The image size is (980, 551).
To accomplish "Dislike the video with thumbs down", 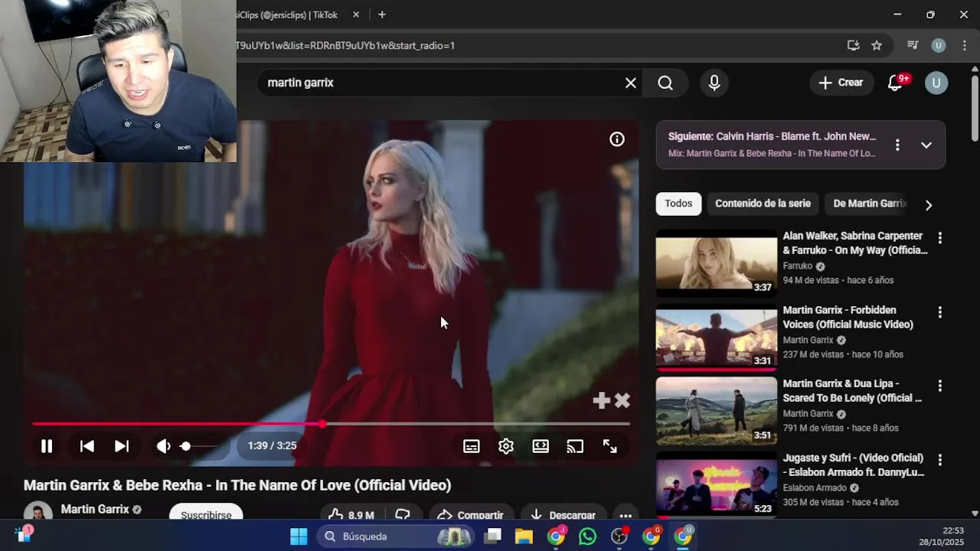I will coord(403,514).
